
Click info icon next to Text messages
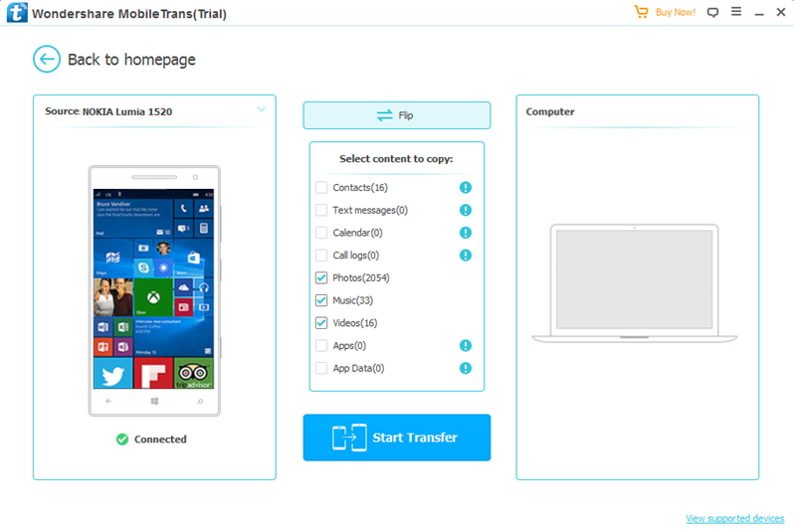tap(466, 210)
